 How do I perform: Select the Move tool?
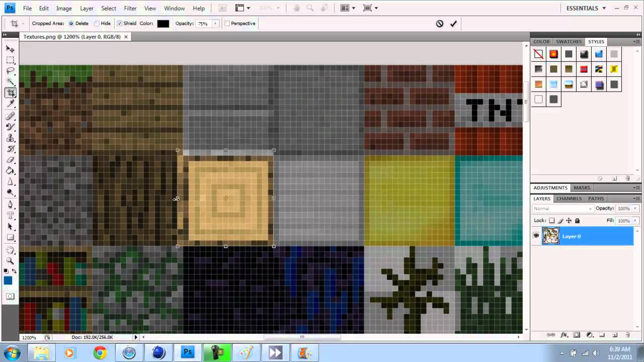(10, 49)
